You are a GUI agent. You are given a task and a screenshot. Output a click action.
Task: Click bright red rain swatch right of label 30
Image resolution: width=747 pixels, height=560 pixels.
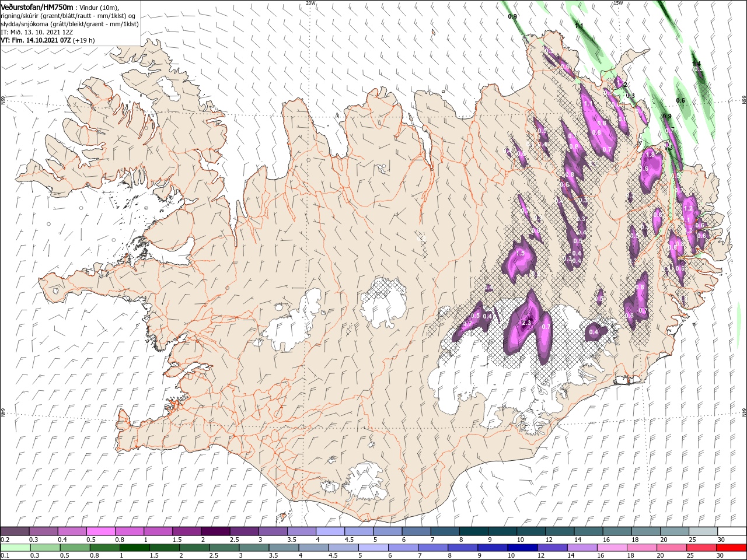coord(731,548)
